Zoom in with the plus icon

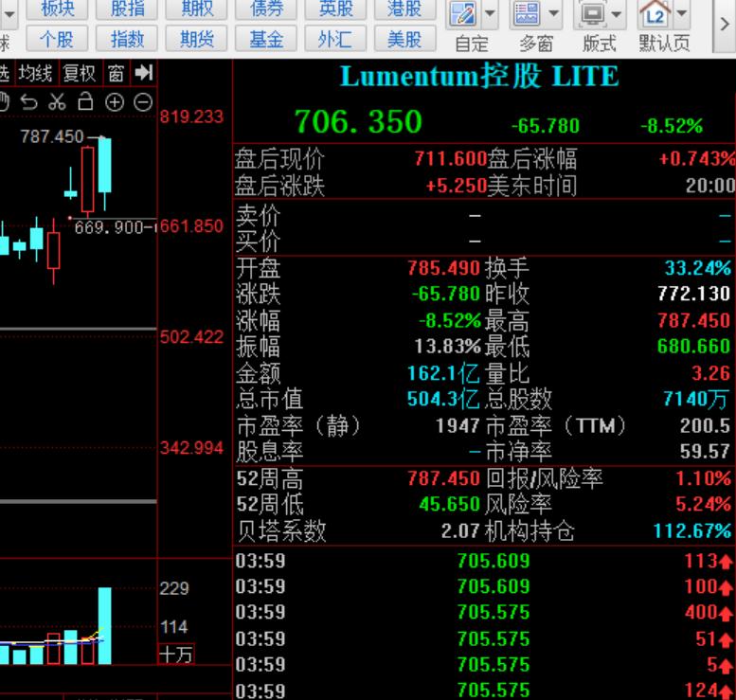click(x=115, y=102)
